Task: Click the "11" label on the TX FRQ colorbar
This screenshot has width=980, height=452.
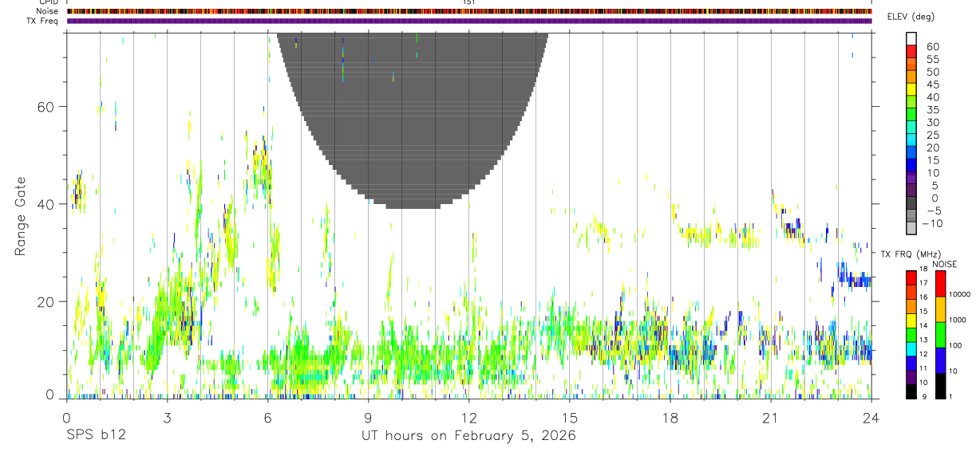Action: pyautogui.click(x=923, y=368)
